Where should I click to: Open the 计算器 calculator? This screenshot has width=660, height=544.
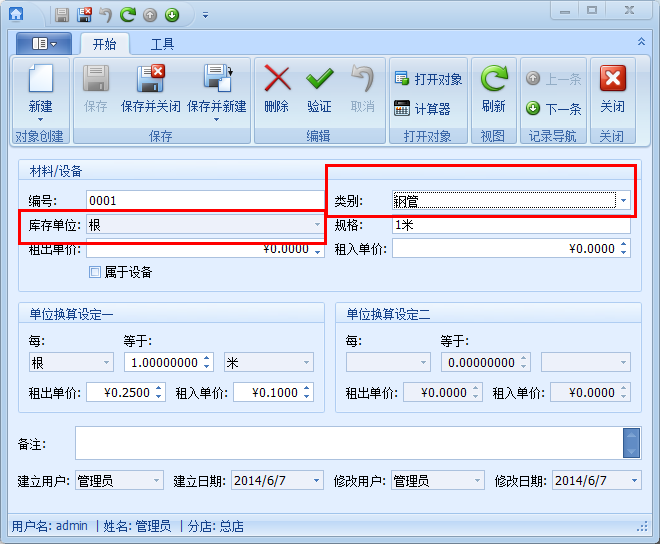(x=422, y=109)
